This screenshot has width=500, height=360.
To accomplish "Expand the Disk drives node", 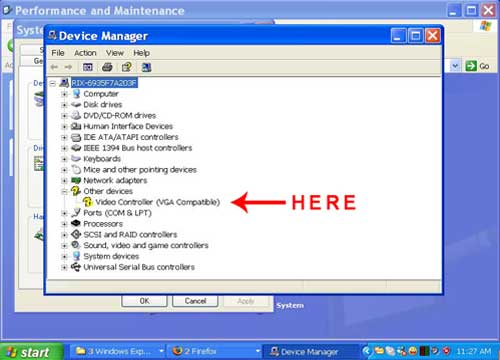I will (64, 105).
